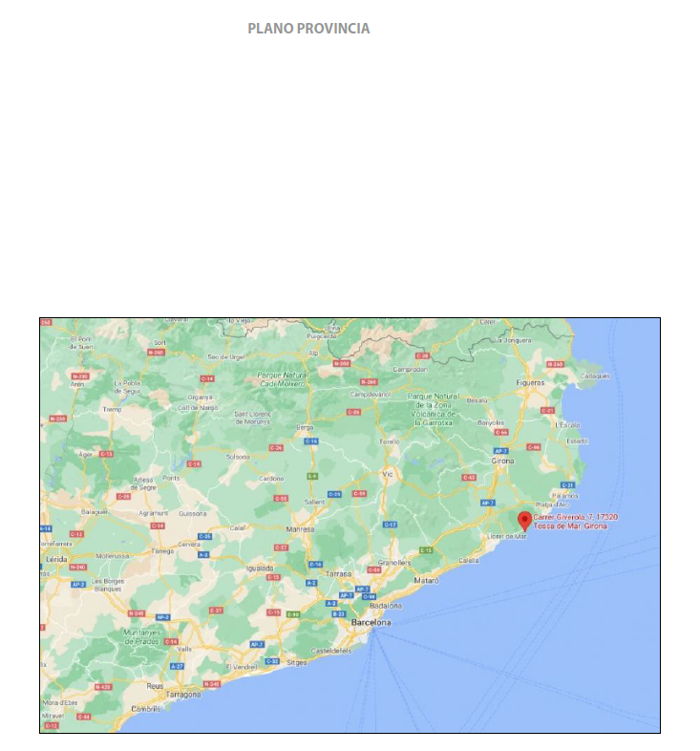Select the Lloret de Mar label
700x751 pixels.
pos(506,537)
